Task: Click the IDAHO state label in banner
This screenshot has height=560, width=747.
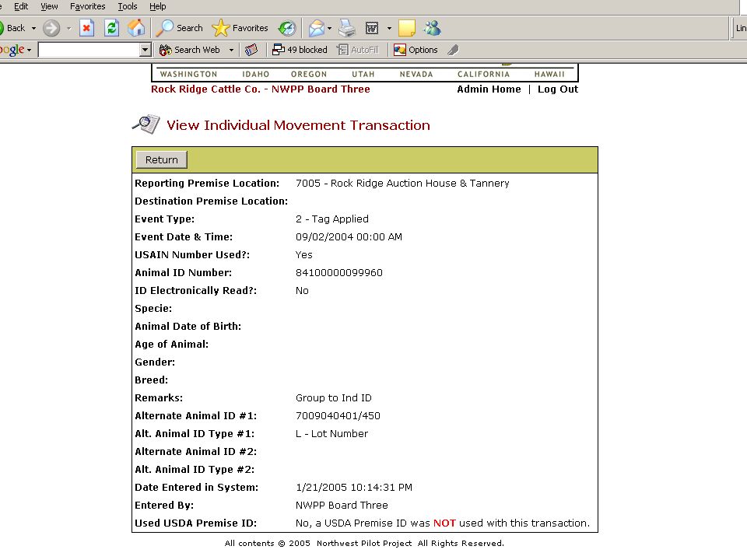Action: pyautogui.click(x=256, y=75)
